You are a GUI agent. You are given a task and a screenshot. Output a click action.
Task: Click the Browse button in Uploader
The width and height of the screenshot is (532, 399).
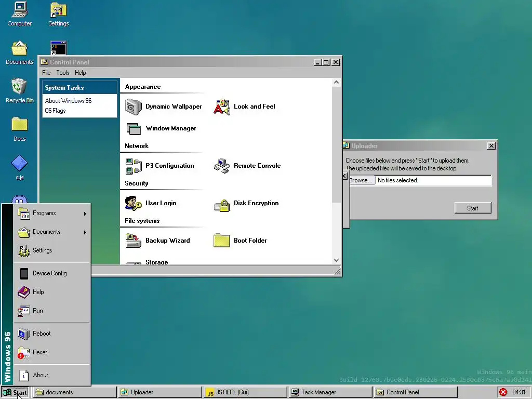point(362,180)
